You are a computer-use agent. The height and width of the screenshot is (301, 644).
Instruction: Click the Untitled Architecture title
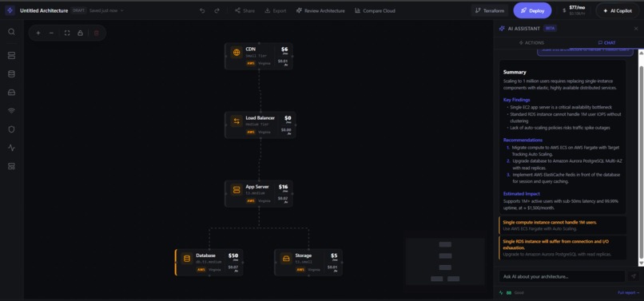[44, 10]
